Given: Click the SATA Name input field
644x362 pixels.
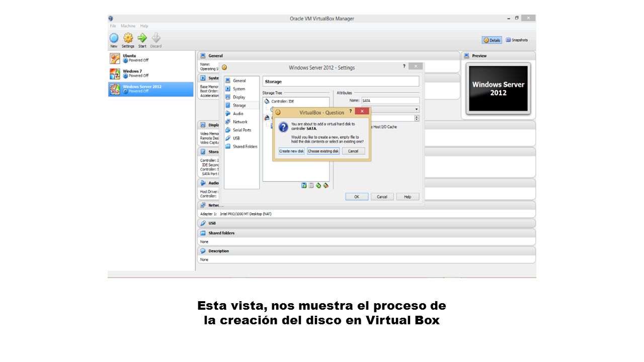Looking at the screenshot, I should coord(390,101).
